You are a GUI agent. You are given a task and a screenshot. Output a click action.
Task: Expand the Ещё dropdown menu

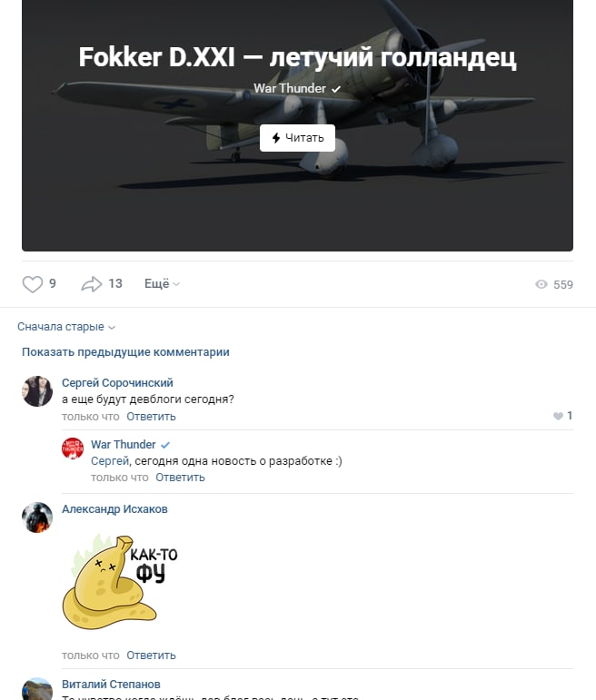(162, 284)
